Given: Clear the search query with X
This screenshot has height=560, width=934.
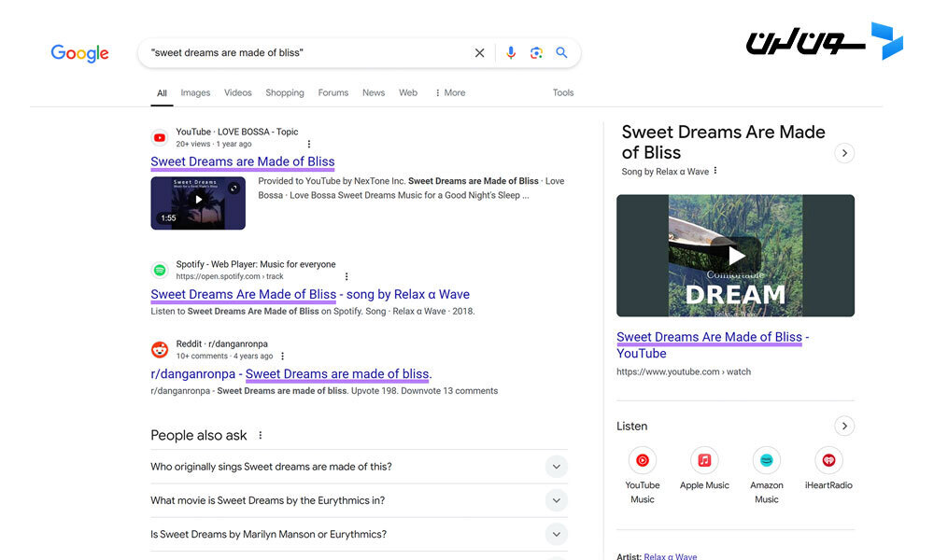Looking at the screenshot, I should pyautogui.click(x=479, y=53).
